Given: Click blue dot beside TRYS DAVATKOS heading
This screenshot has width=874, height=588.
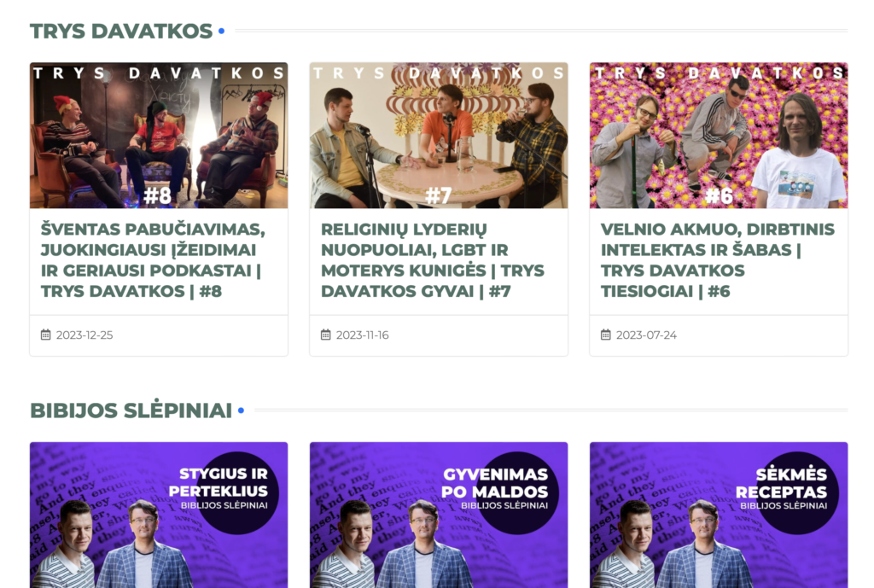Looking at the screenshot, I should click(221, 32).
